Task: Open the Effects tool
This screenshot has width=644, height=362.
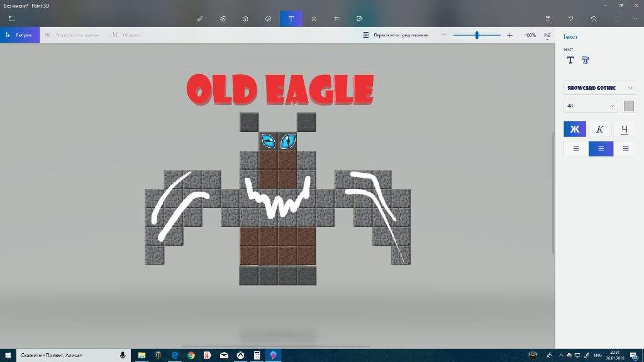Action: [x=314, y=18]
